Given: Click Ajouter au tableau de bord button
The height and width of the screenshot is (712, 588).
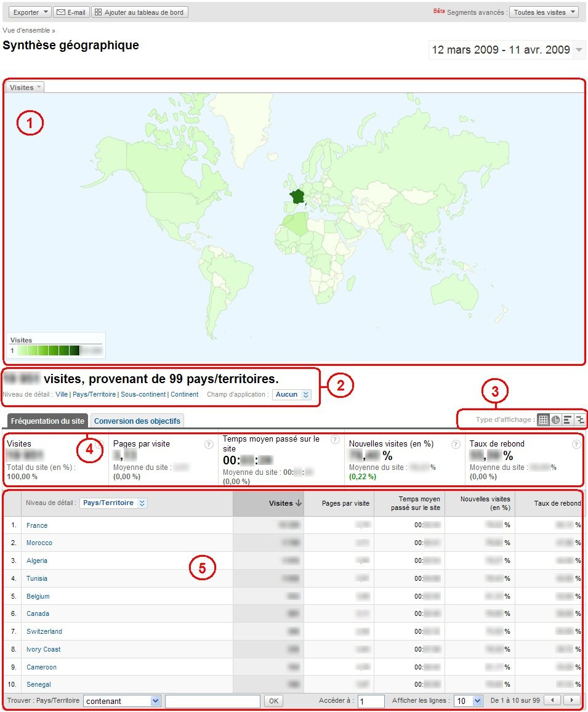Looking at the screenshot, I should point(140,12).
